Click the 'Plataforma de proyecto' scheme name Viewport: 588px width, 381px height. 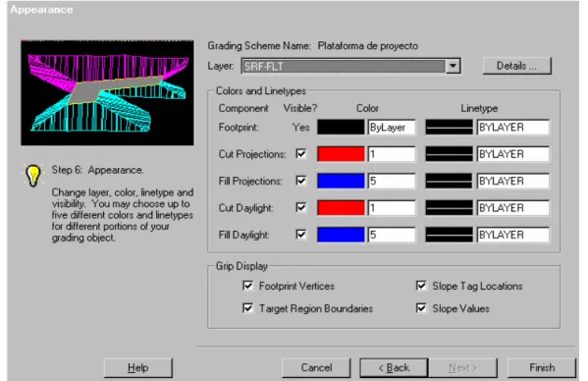[x=368, y=46]
